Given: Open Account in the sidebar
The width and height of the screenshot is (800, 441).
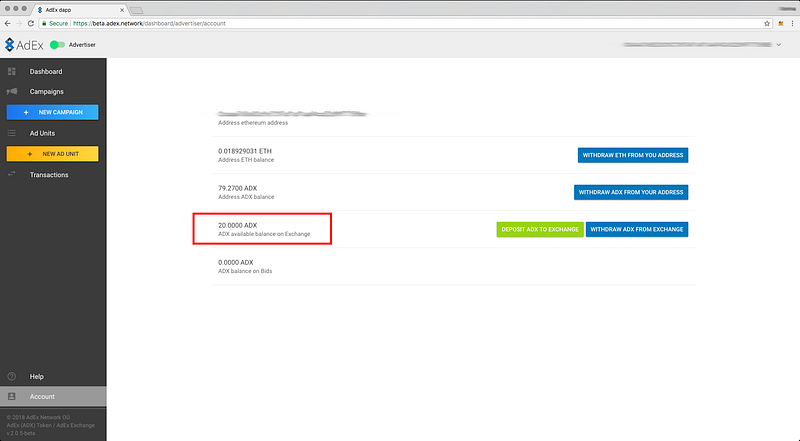Looking at the screenshot, I should (53, 397).
